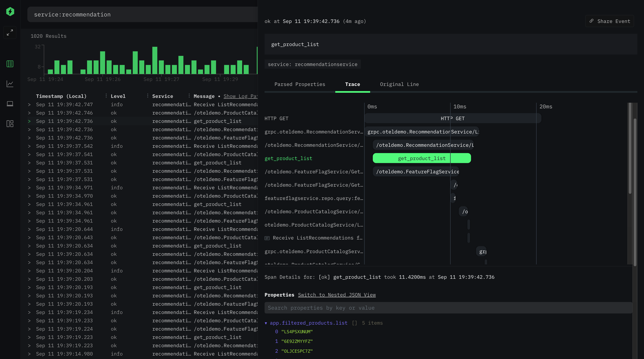Click the Service column header
The height and width of the screenshot is (359, 644).
pos(162,96)
